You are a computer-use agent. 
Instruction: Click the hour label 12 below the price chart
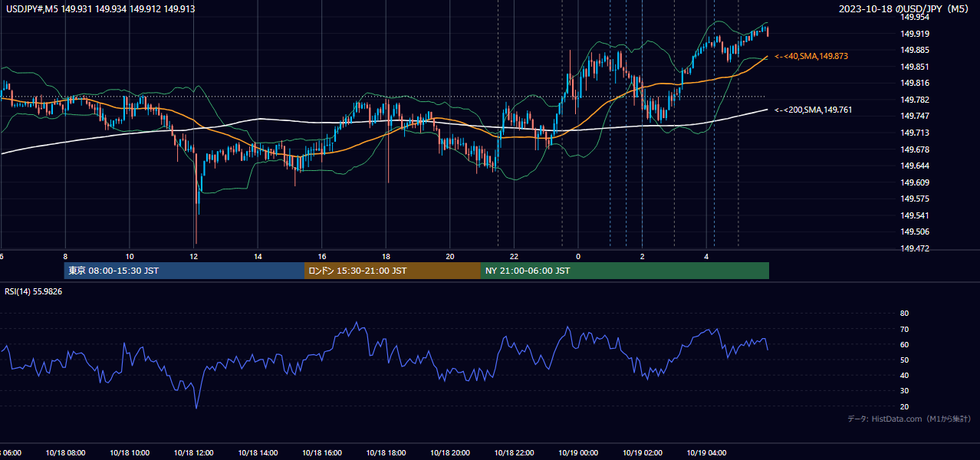[x=194, y=256]
